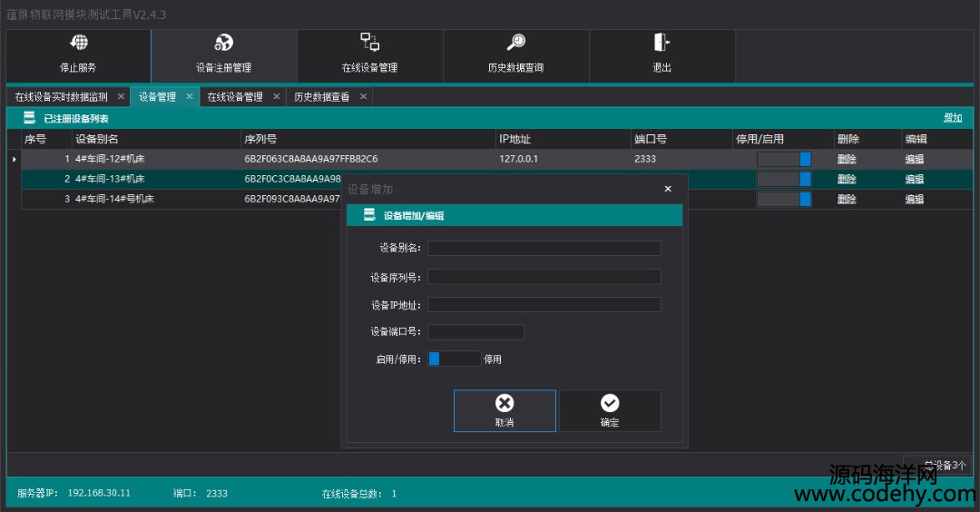Toggle 启用/停用 switch in dialog
Viewport: 980px width, 512px height.
tap(454, 359)
